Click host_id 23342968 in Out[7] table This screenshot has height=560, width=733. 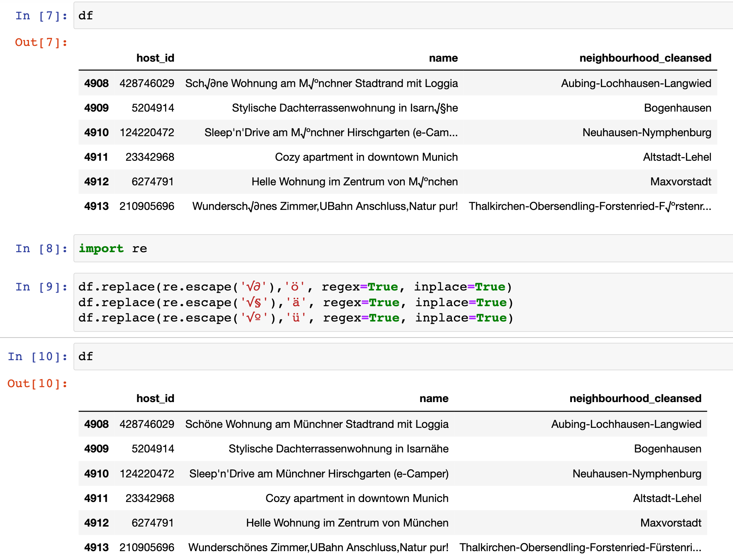pyautogui.click(x=149, y=157)
